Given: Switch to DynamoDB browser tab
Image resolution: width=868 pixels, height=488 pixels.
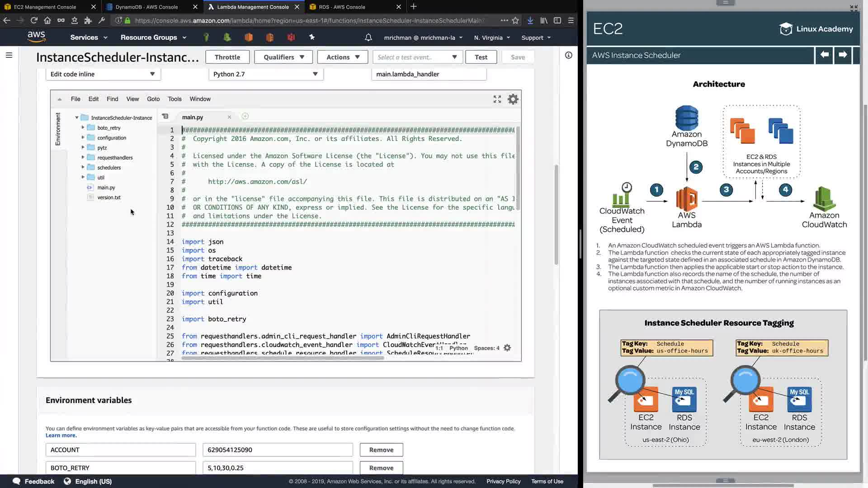Looking at the screenshot, I should click(146, 7).
